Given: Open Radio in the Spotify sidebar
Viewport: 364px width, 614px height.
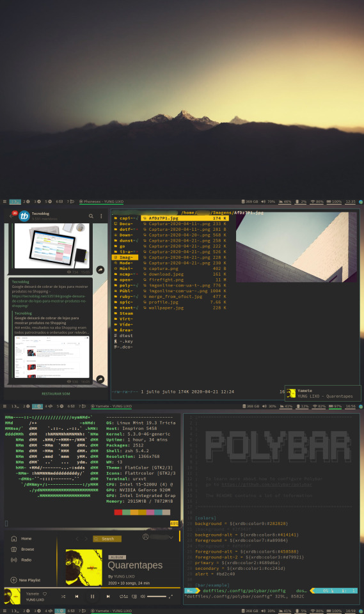Looking at the screenshot, I should click(x=22, y=560).
